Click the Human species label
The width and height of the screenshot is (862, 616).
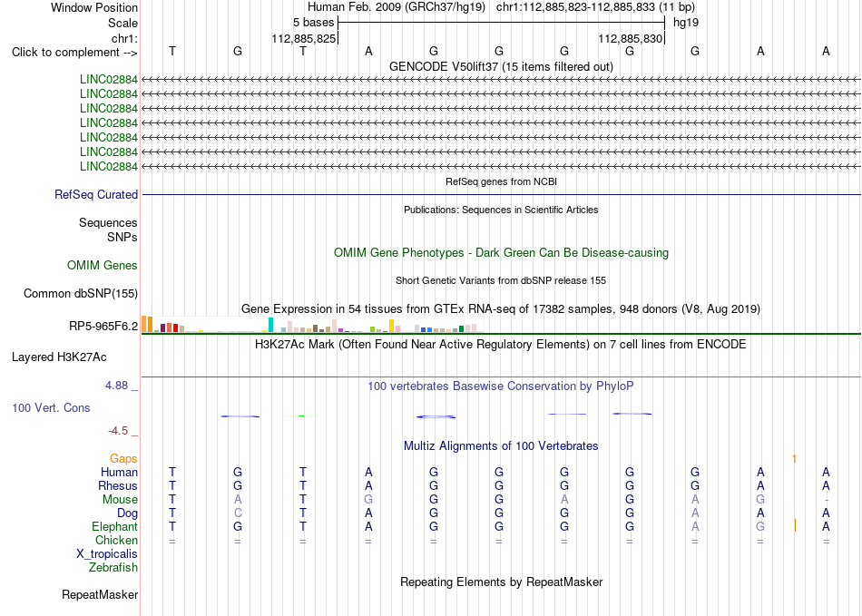(119, 472)
